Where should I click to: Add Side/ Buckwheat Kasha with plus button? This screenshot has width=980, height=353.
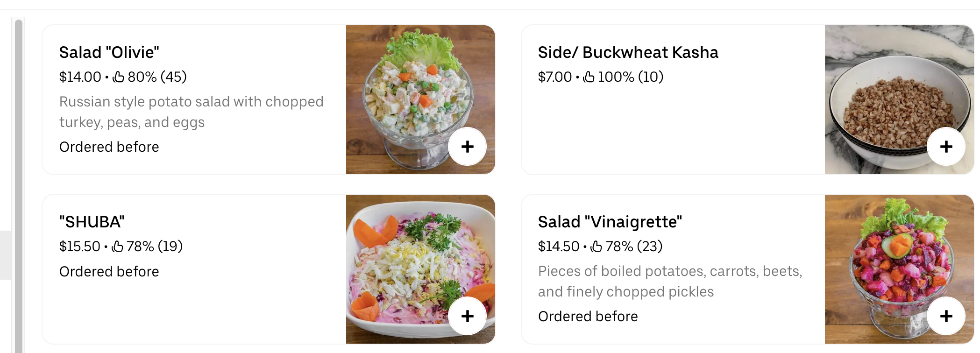click(946, 147)
